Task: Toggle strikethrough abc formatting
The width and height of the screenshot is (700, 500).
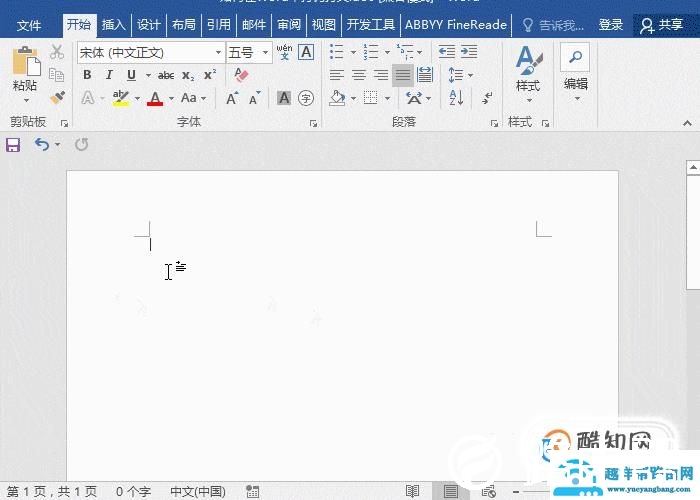Action: (x=166, y=75)
